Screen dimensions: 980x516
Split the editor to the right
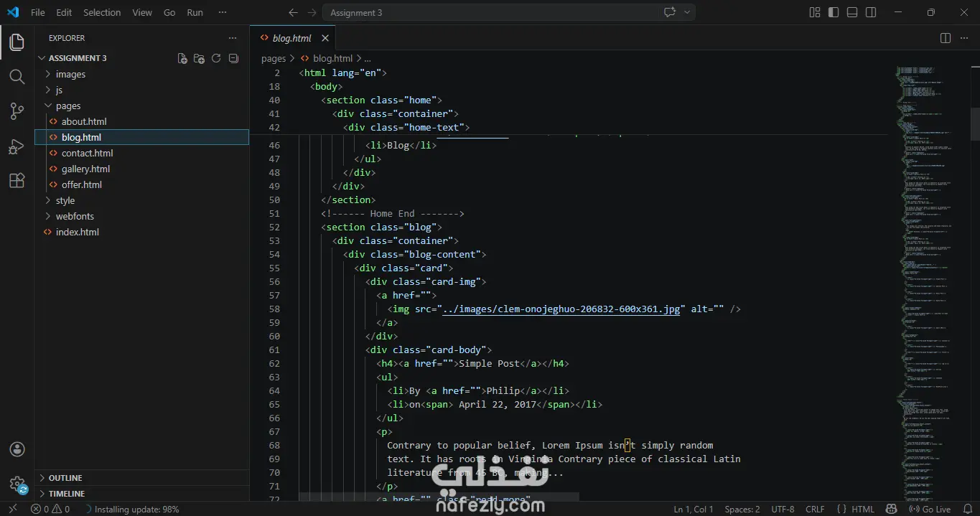946,38
